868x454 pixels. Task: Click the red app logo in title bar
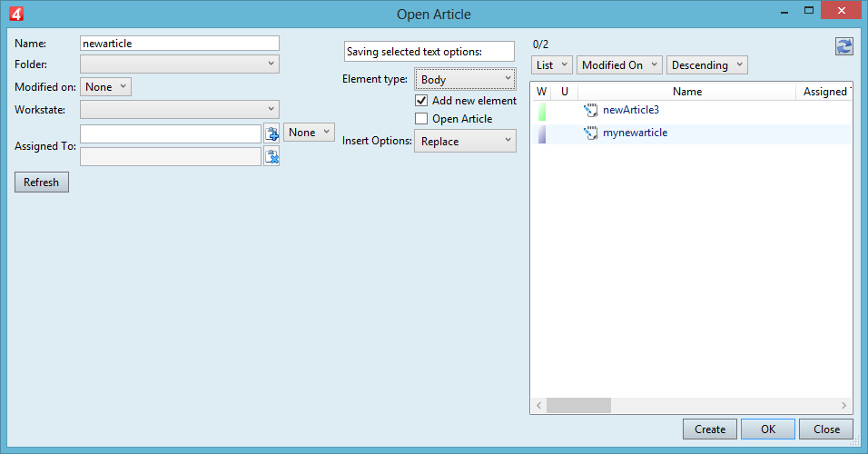click(16, 14)
